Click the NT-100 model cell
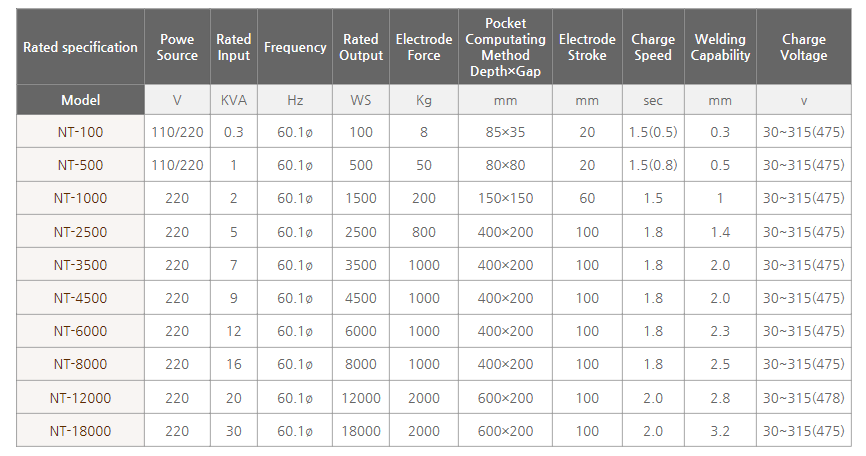 (81, 132)
